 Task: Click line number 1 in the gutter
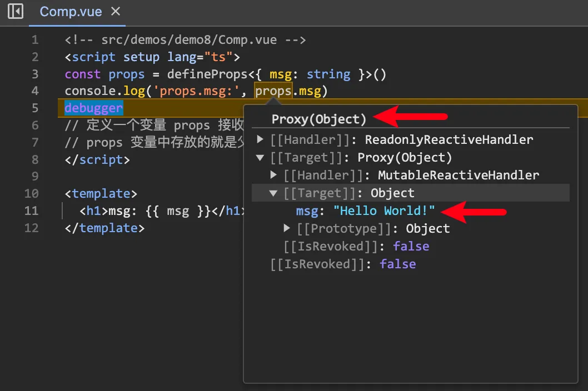pos(35,40)
